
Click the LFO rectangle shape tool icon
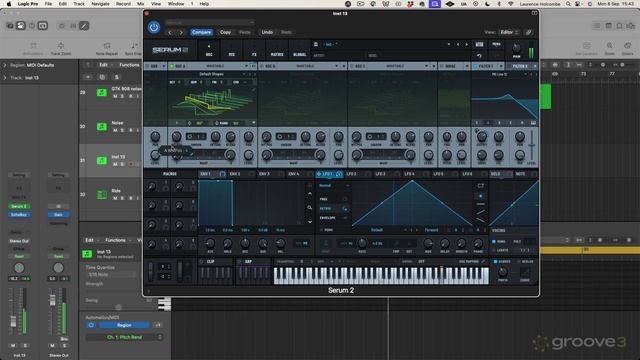[480, 186]
